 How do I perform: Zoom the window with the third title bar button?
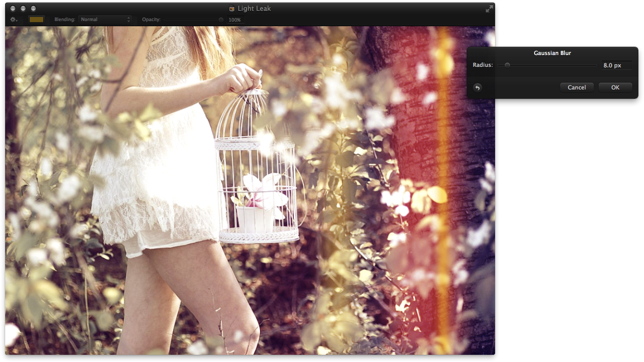(33, 9)
